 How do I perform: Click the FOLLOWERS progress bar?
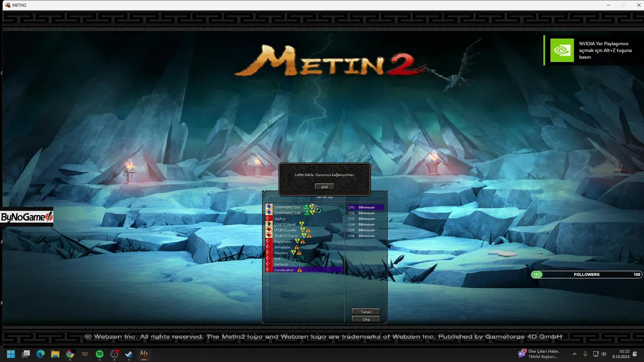pos(587,275)
